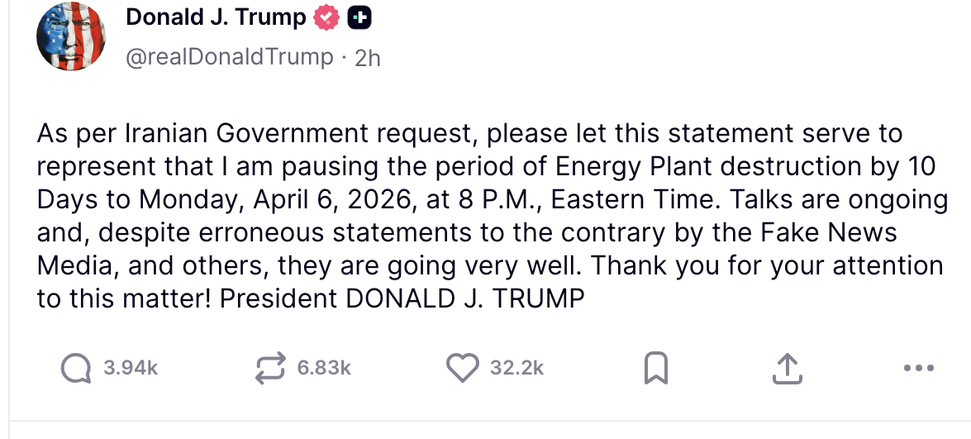Click the @realDonaldTrump handle
Viewport: 971px width, 439px height.
coord(229,57)
